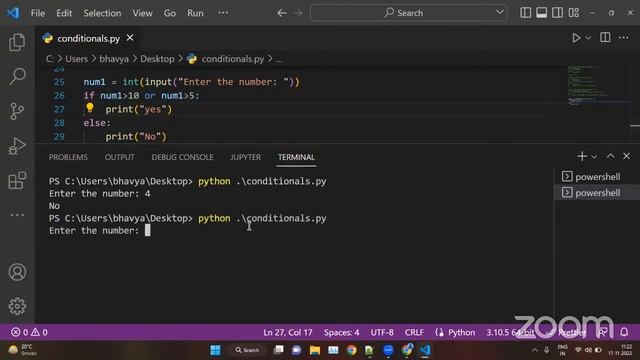Select Python language mode in status bar
This screenshot has height=360, width=640.
click(461, 332)
